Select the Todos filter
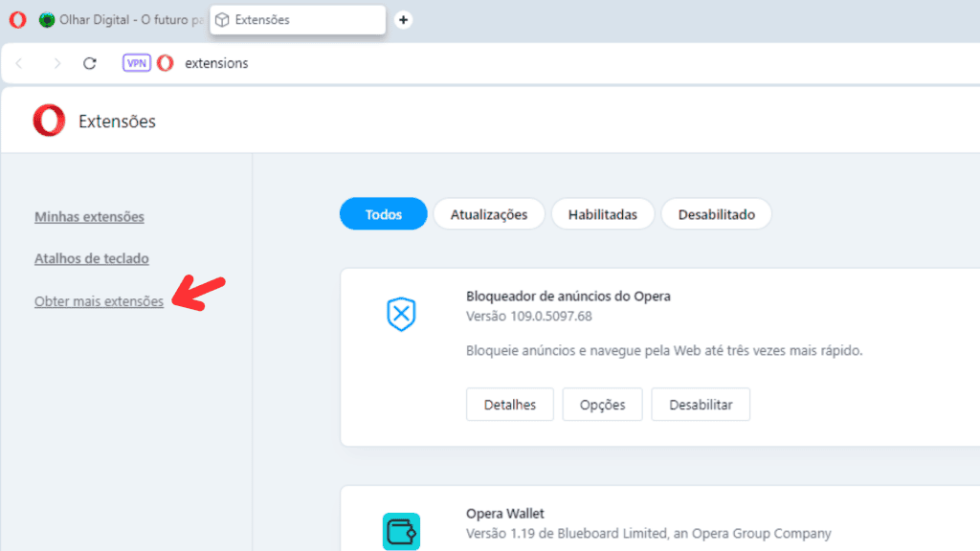980x551 pixels. pyautogui.click(x=383, y=213)
